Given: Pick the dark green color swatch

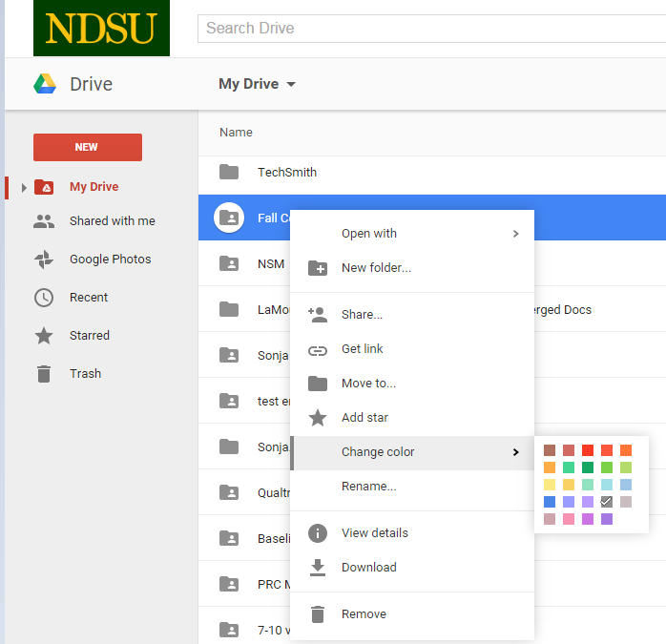Looking at the screenshot, I should (588, 467).
